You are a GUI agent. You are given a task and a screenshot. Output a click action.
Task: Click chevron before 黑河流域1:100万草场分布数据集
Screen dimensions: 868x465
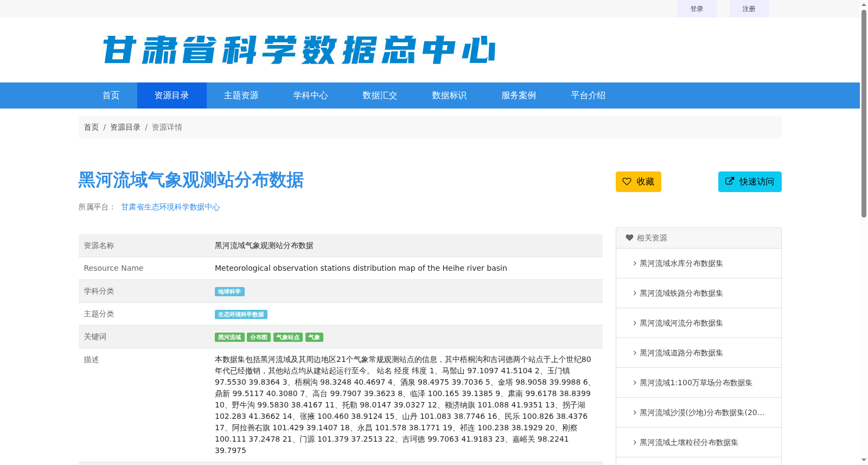coord(635,383)
